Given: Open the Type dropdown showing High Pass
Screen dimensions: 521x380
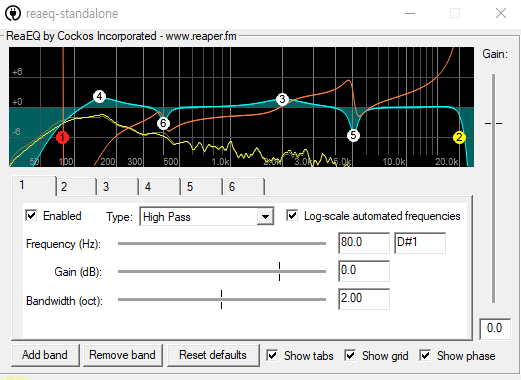Looking at the screenshot, I should [207, 217].
